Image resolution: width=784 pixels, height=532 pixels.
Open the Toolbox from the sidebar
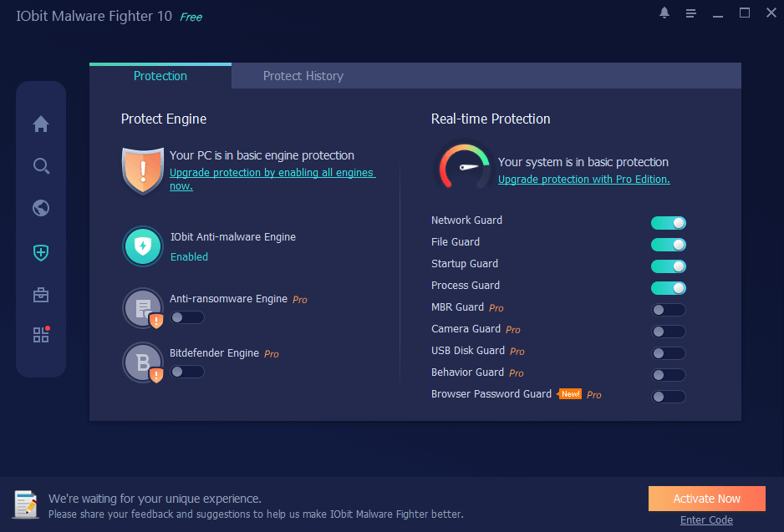(x=40, y=295)
